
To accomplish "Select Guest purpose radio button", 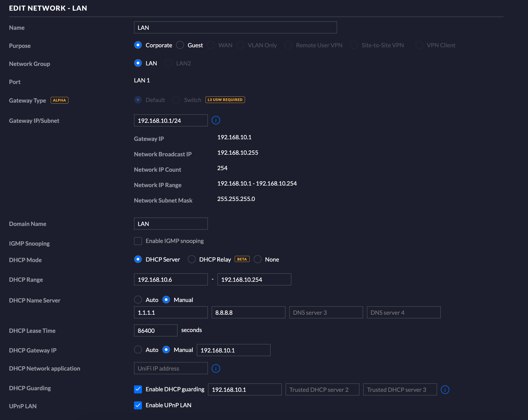I will click(180, 45).
